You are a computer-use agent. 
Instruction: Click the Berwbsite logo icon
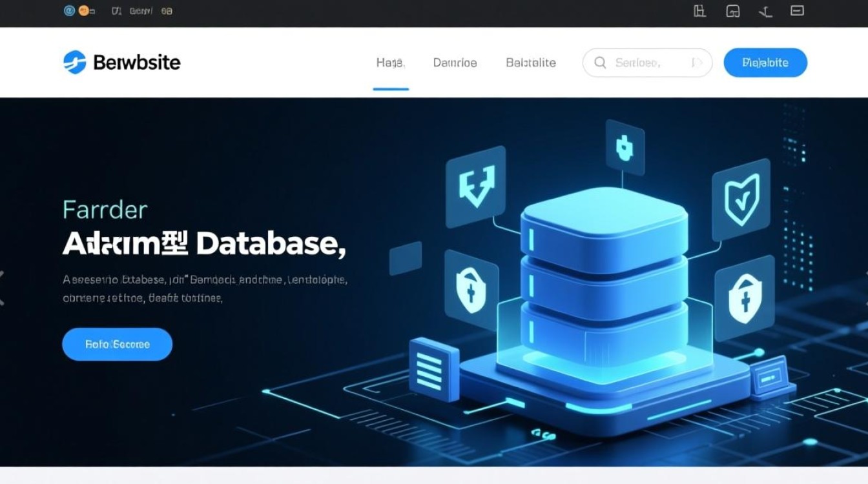75,63
